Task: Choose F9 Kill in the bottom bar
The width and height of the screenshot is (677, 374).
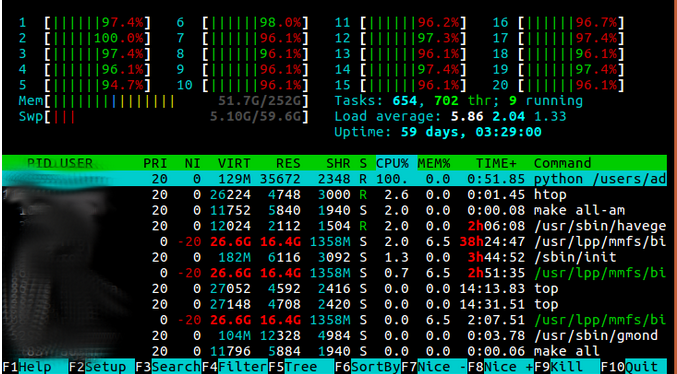Action: coord(567,367)
